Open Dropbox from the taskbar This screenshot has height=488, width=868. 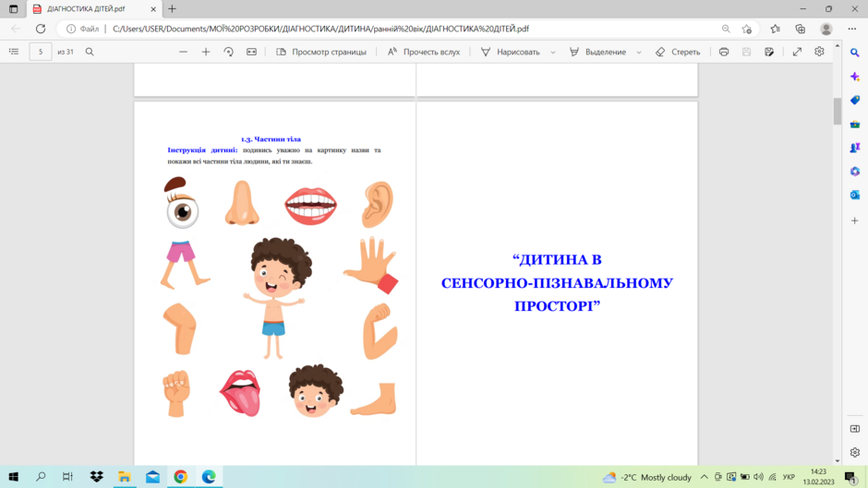(96, 476)
